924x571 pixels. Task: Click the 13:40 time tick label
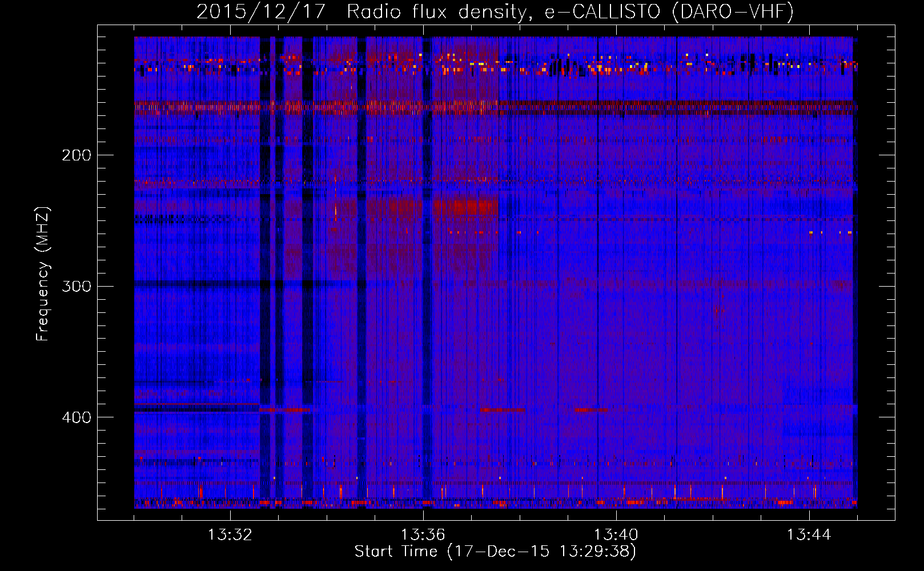616,535
